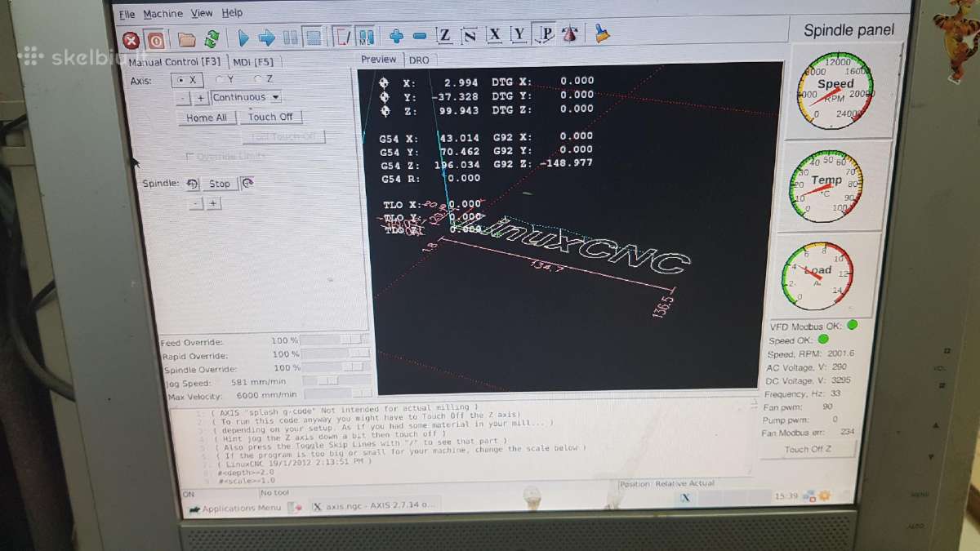The height and width of the screenshot is (551, 980).
Task: Open the Continuous jog increment dropdown
Action: 246,97
